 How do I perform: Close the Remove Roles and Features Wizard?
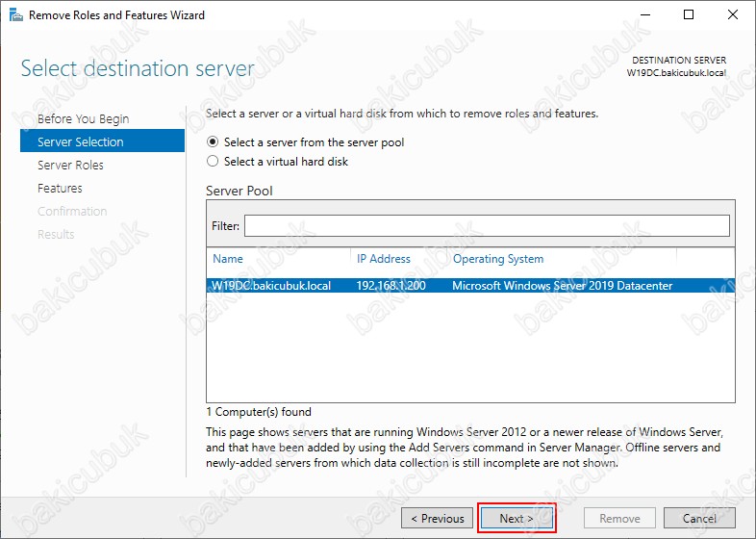click(x=733, y=15)
